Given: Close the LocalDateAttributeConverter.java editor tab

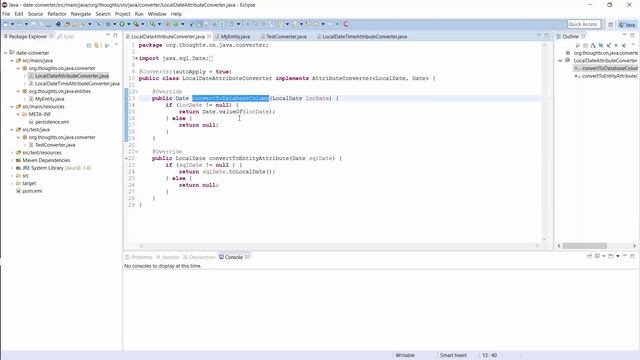Looking at the screenshot, I should pyautogui.click(x=209, y=36).
